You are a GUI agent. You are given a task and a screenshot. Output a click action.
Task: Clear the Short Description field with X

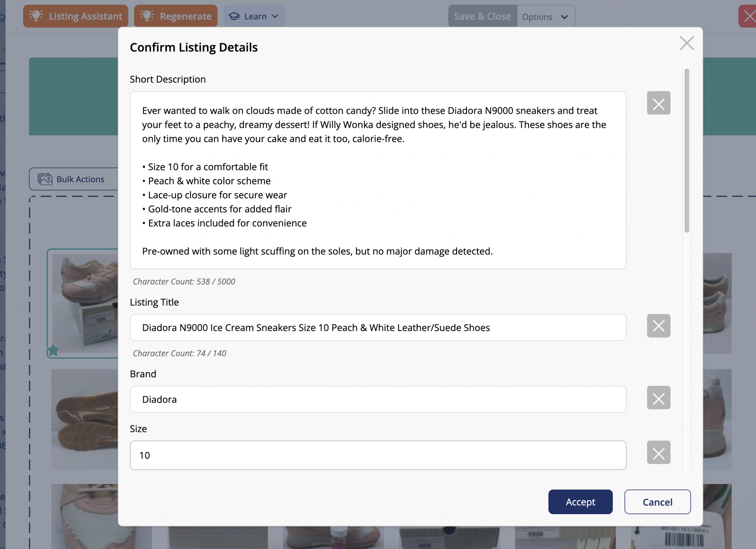[658, 103]
